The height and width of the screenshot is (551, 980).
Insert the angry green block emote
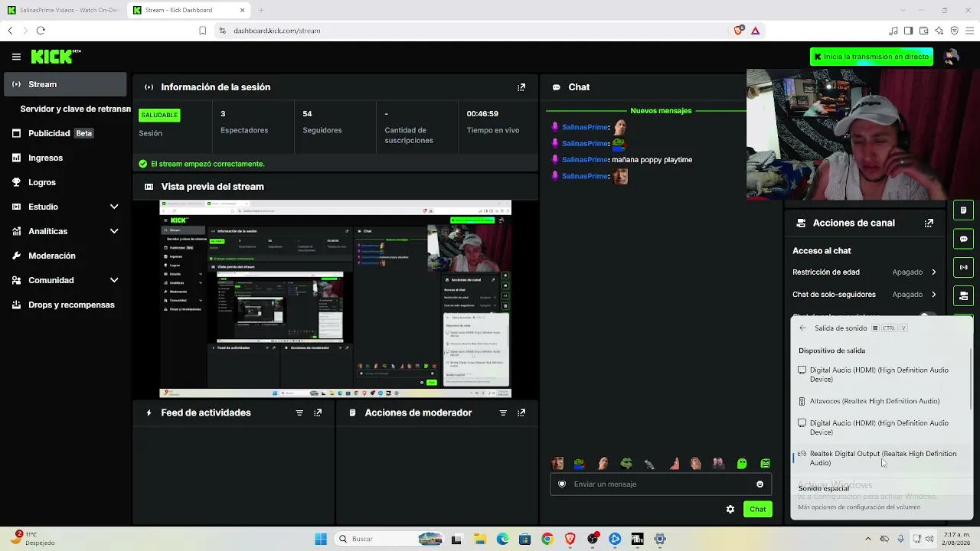click(x=765, y=463)
